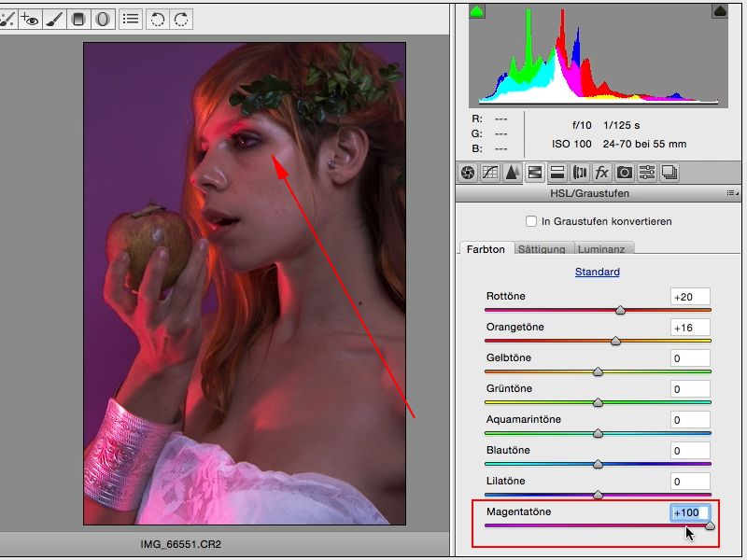
Task: Switch to the Luminanz tab
Action: point(601,249)
